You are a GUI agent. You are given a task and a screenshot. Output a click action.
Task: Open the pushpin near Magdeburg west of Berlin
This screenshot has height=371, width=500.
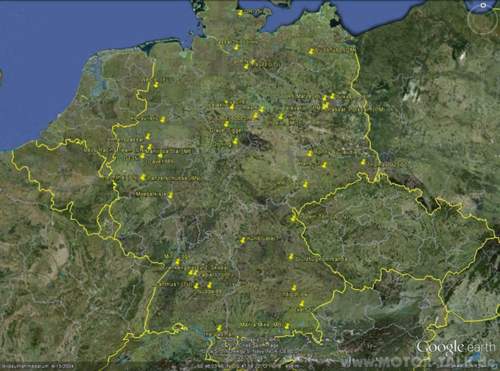click(x=281, y=117)
